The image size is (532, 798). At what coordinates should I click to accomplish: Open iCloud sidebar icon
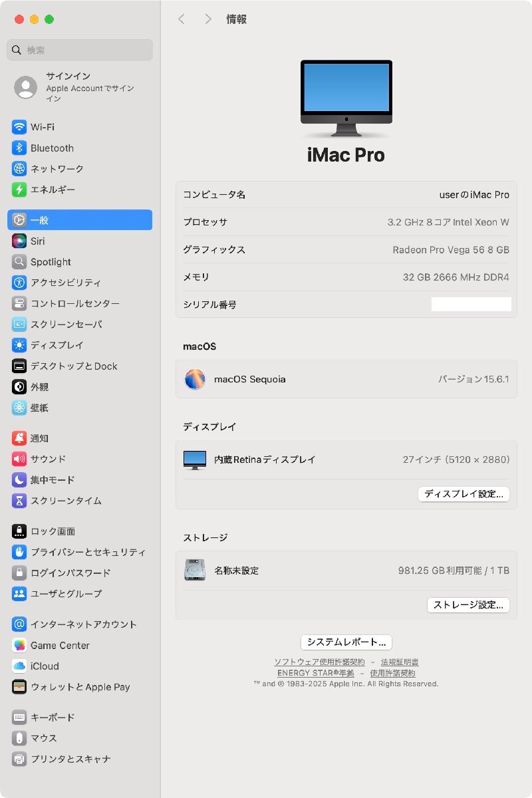[19, 666]
